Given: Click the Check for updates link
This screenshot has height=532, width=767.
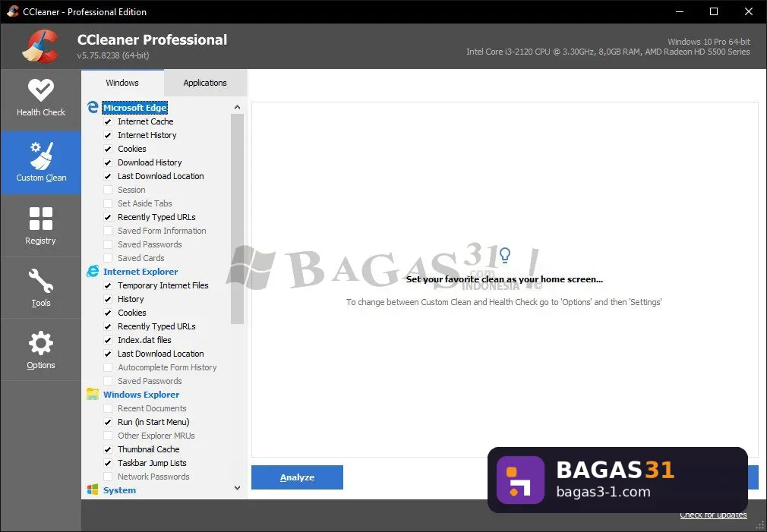Looking at the screenshot, I should 713,515.
